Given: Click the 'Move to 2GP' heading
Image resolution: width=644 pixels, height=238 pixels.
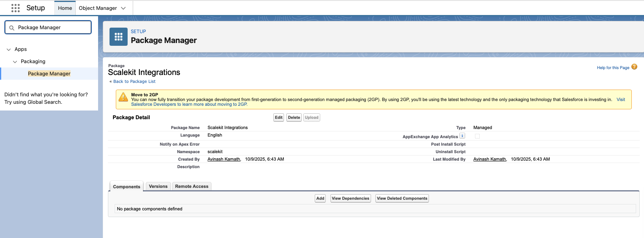Looking at the screenshot, I should [145, 95].
